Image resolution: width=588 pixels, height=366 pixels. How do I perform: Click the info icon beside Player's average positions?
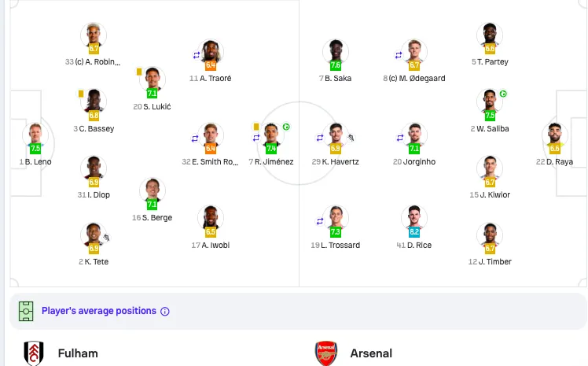point(165,311)
